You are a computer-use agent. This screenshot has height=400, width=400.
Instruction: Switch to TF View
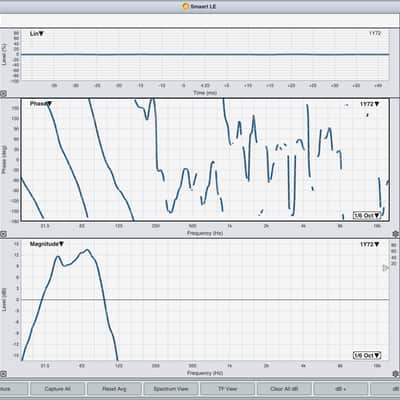[227, 389]
